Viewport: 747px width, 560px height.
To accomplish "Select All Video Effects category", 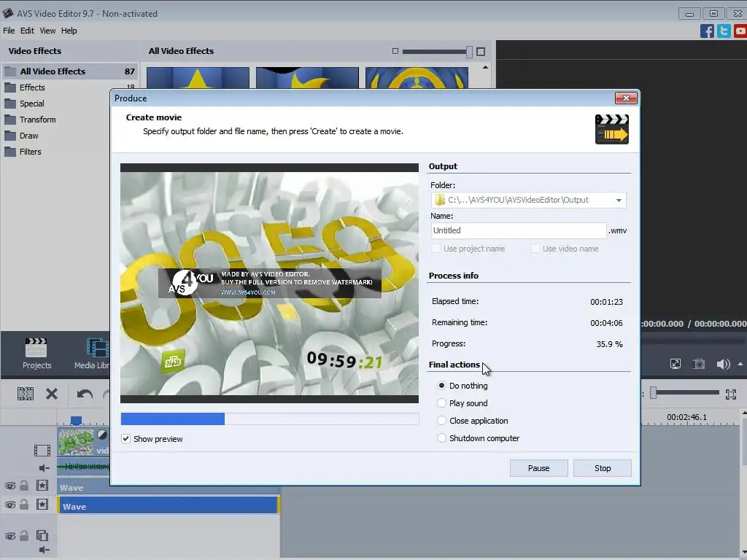I will (x=70, y=71).
